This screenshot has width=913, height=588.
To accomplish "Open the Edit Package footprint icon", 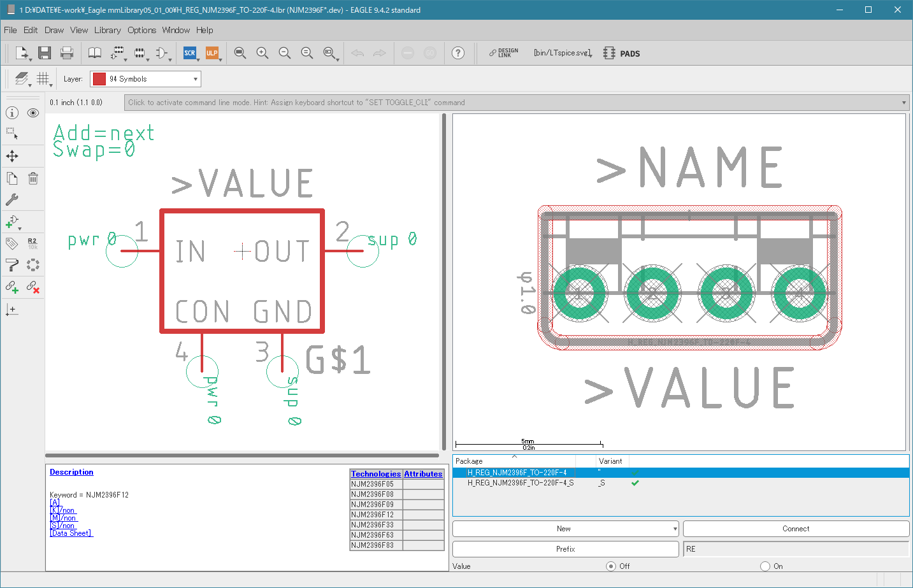I will 140,53.
